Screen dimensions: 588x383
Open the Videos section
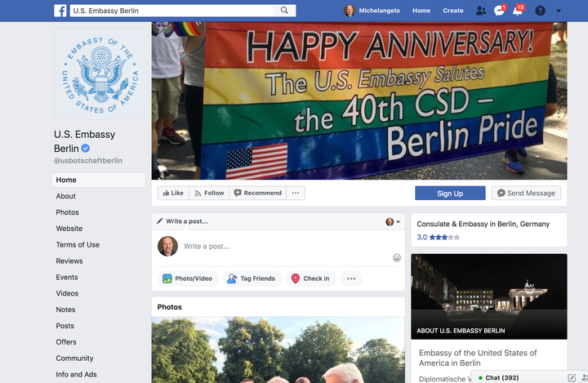(x=67, y=293)
